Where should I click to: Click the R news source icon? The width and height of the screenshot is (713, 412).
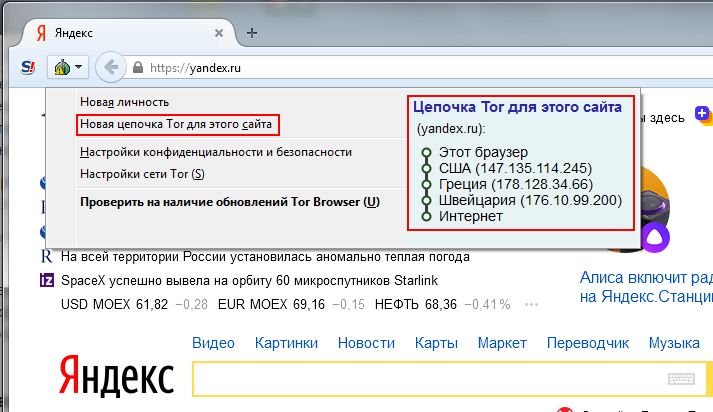tap(46, 256)
